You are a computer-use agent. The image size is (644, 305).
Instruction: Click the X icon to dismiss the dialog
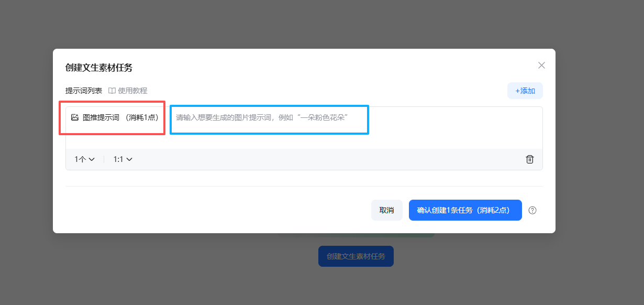click(541, 65)
